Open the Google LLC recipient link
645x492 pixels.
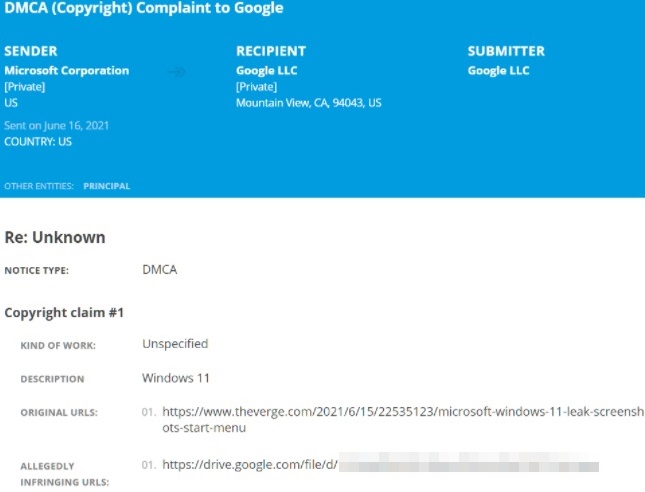click(267, 70)
